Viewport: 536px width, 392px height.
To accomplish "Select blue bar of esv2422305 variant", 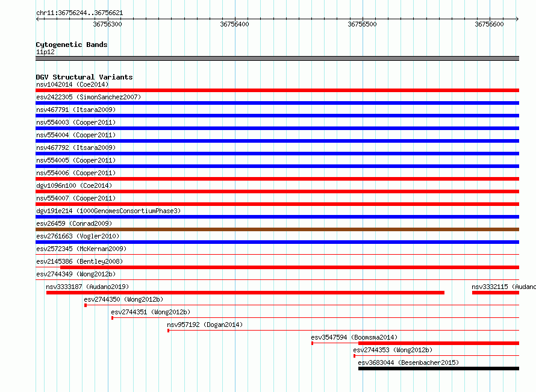I will tap(277, 103).
